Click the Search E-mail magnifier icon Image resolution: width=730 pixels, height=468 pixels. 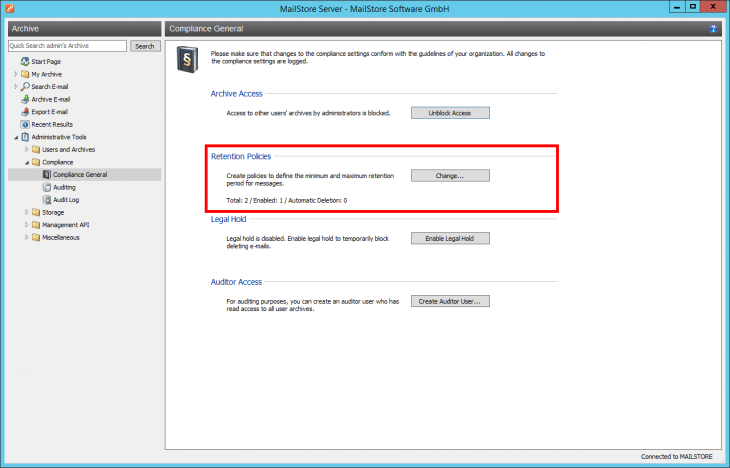pos(25,87)
